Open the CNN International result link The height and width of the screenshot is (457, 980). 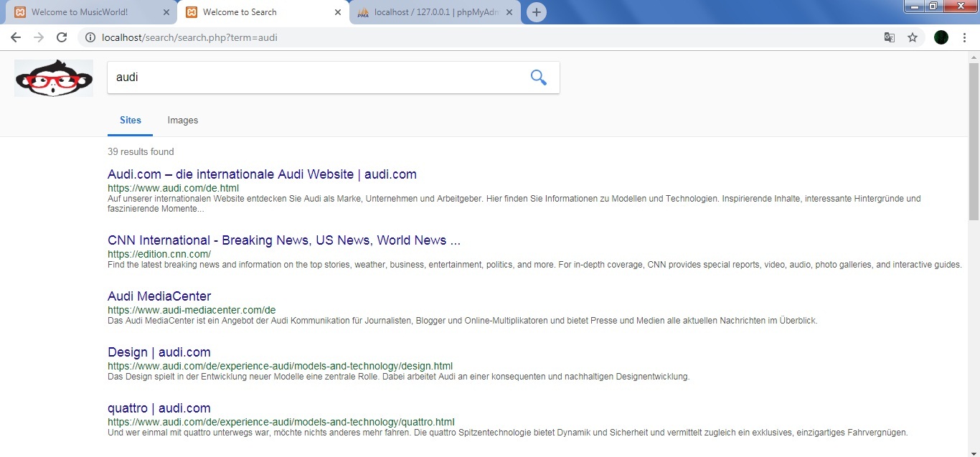point(283,240)
